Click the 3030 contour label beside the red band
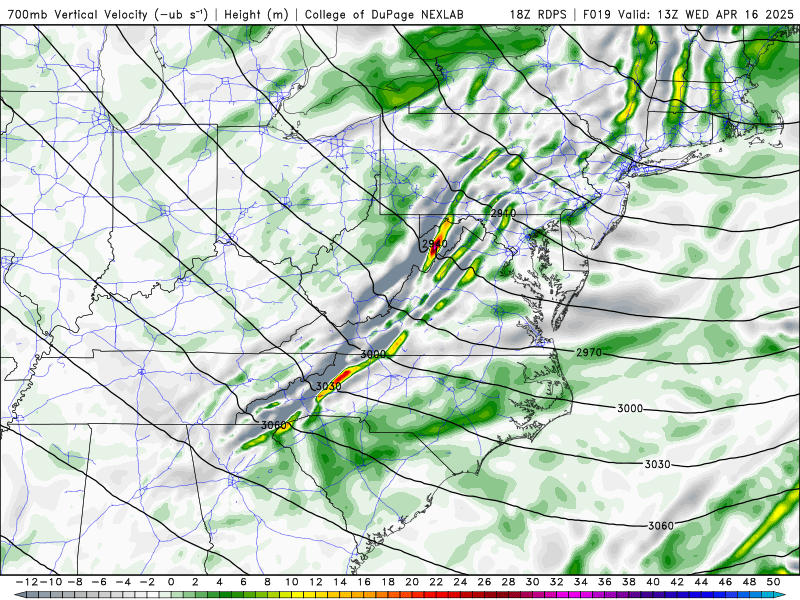The width and height of the screenshot is (800, 600). tap(328, 386)
